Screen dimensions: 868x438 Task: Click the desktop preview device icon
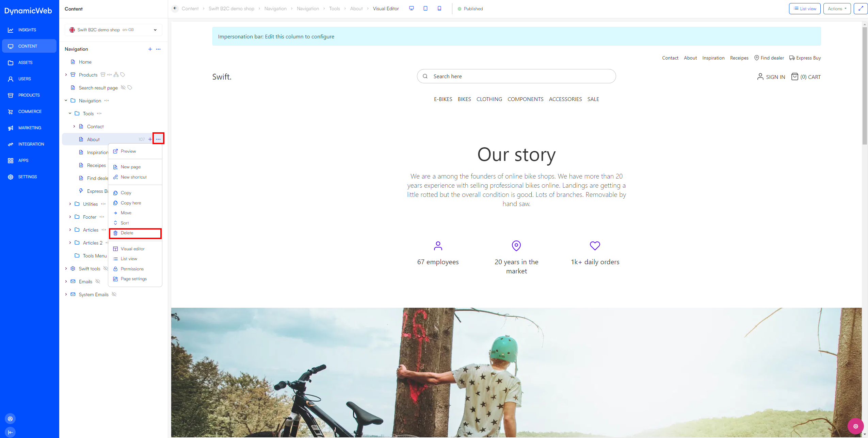coord(412,9)
